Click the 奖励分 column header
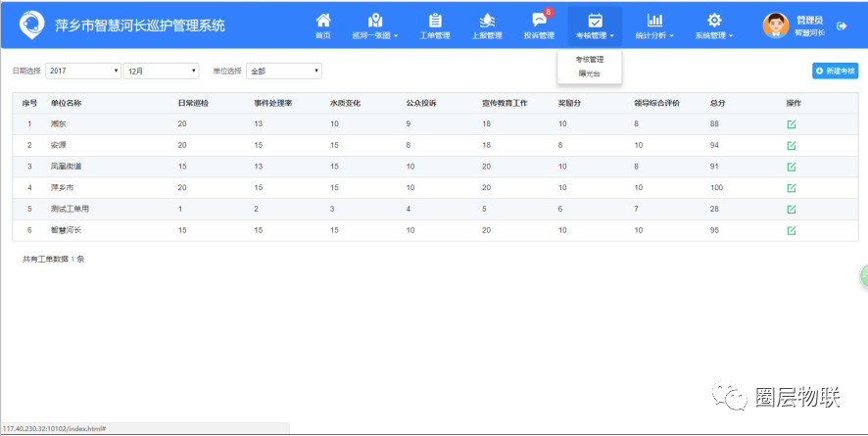The width and height of the screenshot is (868, 436). click(x=569, y=103)
